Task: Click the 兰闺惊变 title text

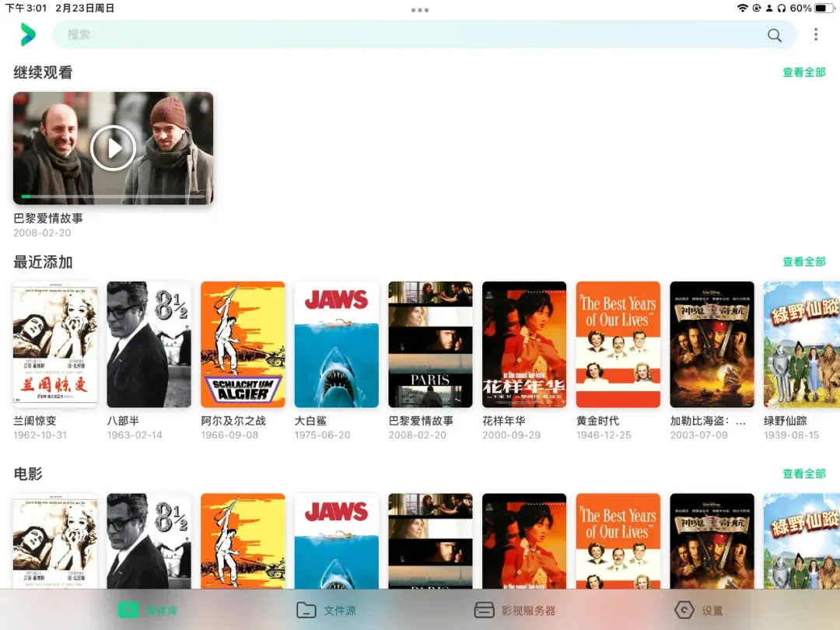Action: [x=35, y=421]
